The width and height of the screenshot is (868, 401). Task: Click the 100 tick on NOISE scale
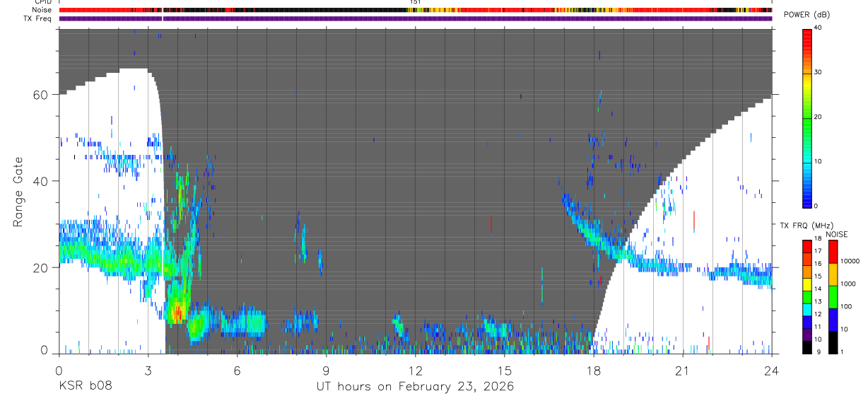(845, 306)
